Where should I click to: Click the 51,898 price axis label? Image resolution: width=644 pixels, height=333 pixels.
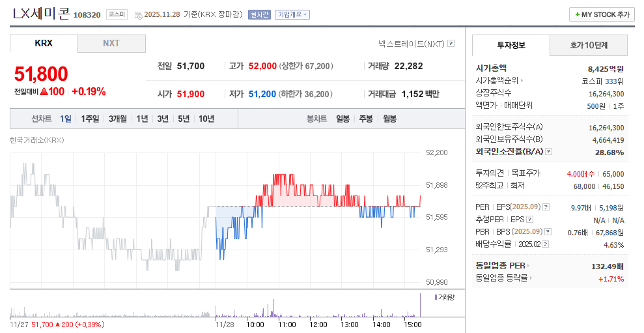click(x=436, y=185)
